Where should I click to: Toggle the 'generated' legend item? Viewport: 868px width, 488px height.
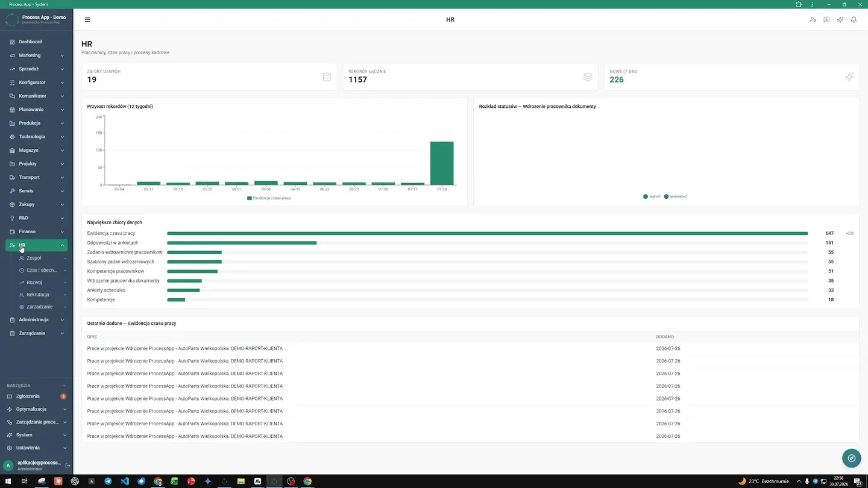point(675,196)
